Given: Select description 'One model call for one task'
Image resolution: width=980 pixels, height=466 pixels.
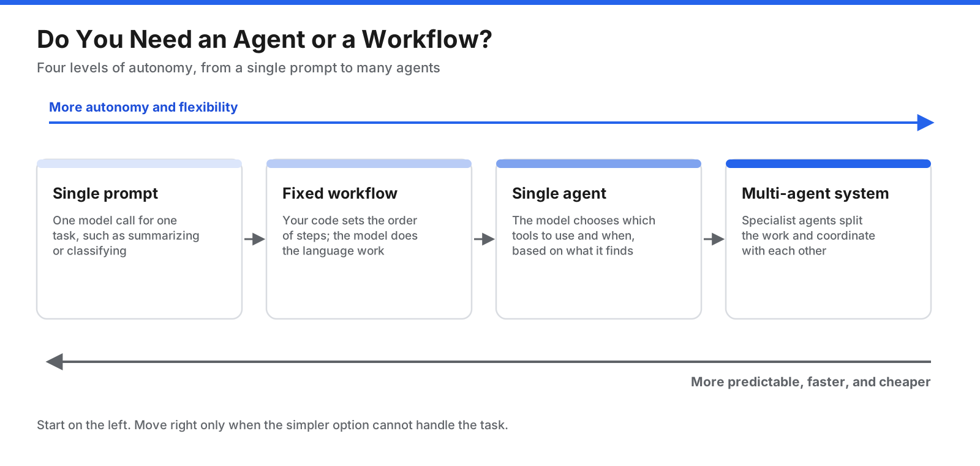Looking at the screenshot, I should pos(126,235).
